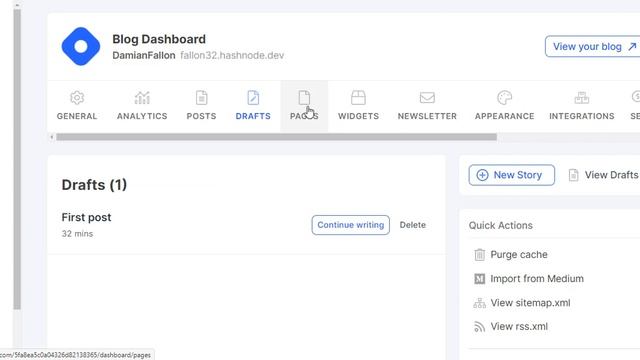This screenshot has width=640, height=360.
Task: Create a New Story
Action: 511,175
